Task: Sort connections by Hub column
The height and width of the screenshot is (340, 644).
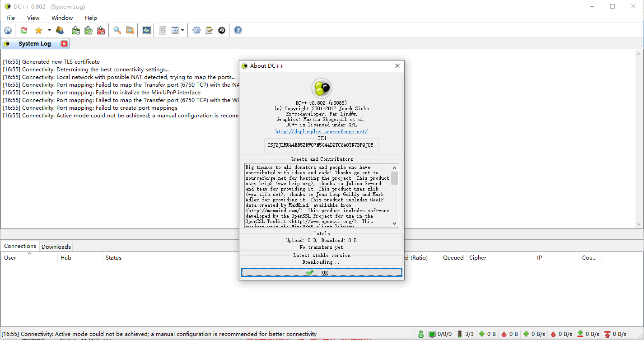Action: pos(80,258)
